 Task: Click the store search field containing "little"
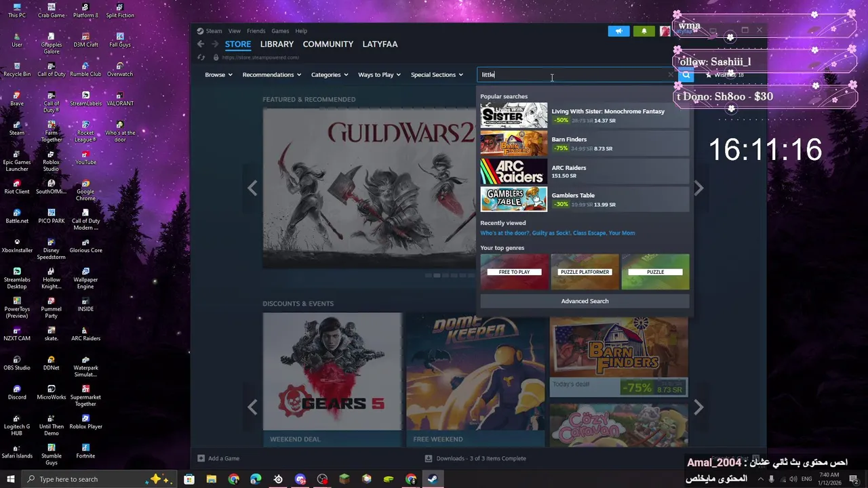pos(573,75)
